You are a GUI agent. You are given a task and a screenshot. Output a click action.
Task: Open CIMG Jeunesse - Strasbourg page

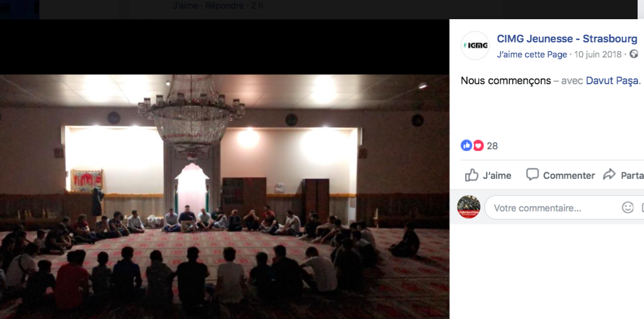[x=567, y=39]
